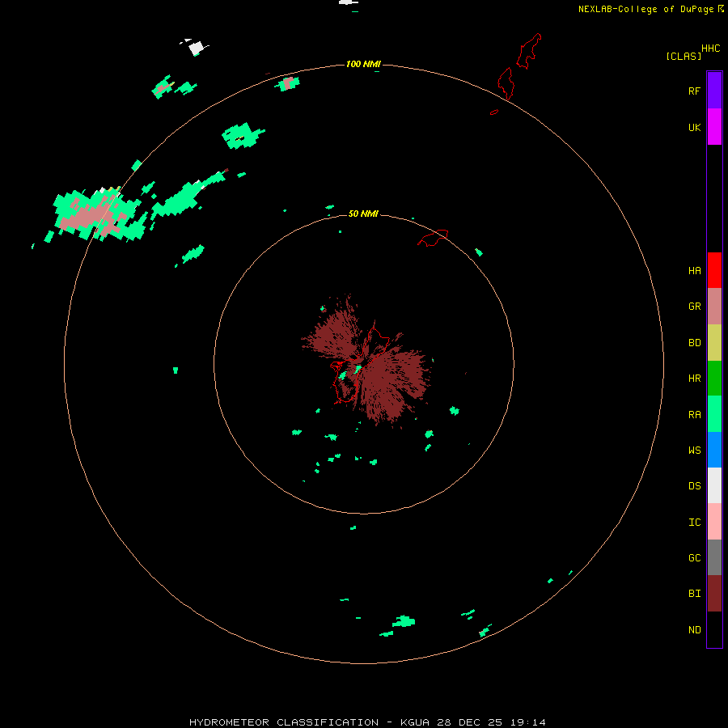The height and width of the screenshot is (728, 728).
Task: Click the ND legend label
Action: coord(694,630)
